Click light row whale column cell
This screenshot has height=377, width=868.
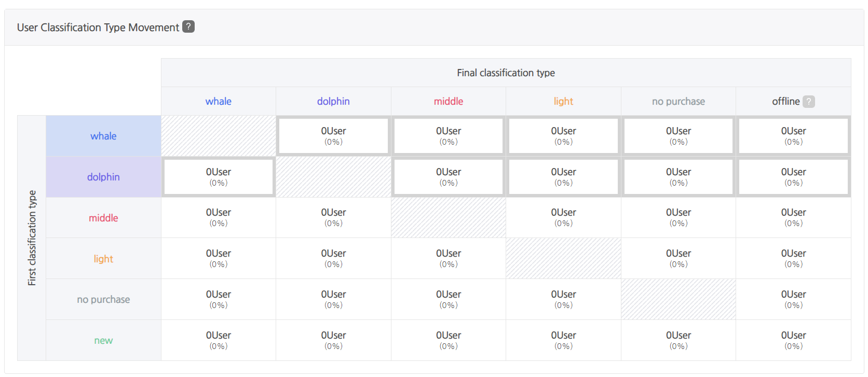219,259
